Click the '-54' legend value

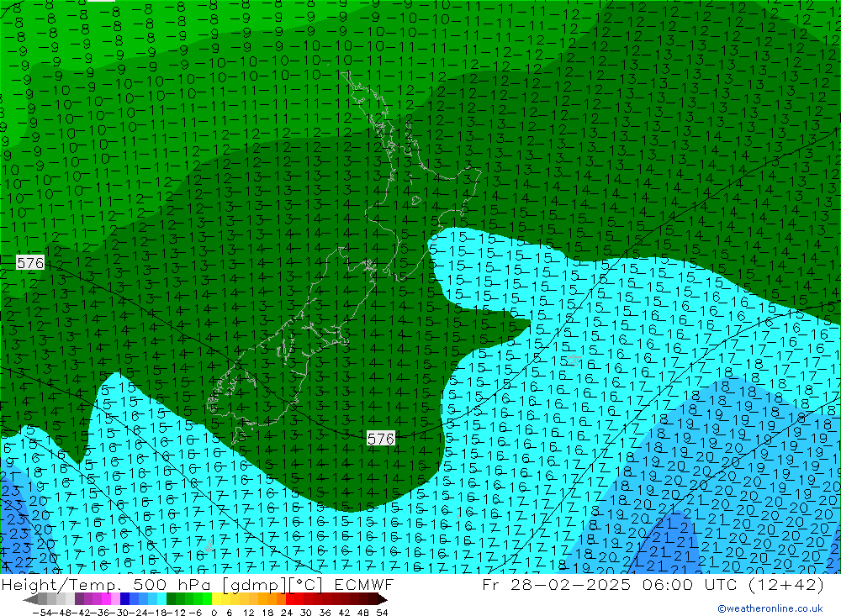[42, 613]
